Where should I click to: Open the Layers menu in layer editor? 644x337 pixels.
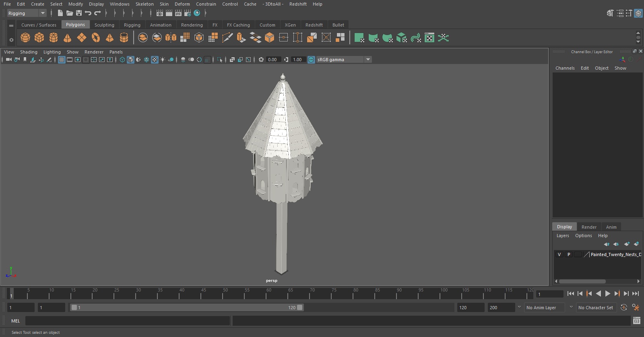point(563,236)
